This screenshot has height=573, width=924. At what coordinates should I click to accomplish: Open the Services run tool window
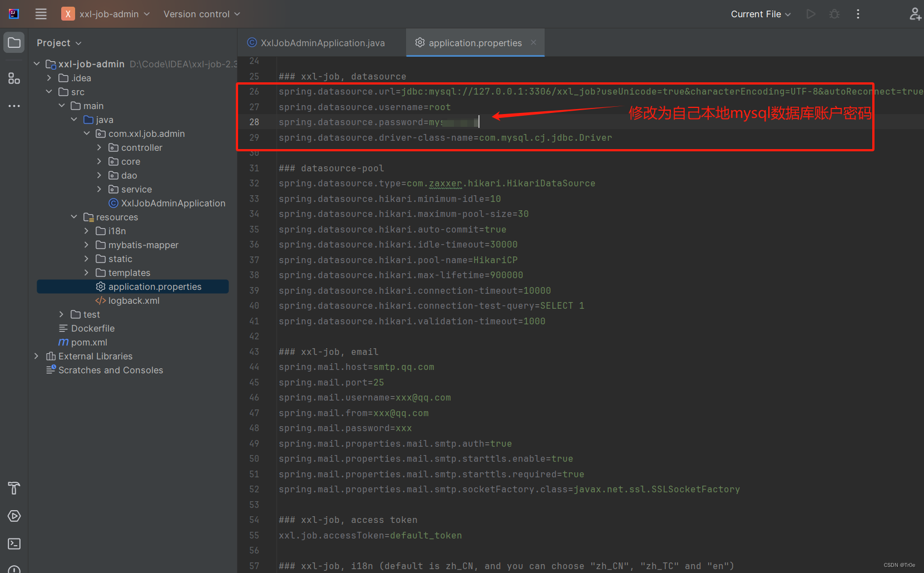14,516
